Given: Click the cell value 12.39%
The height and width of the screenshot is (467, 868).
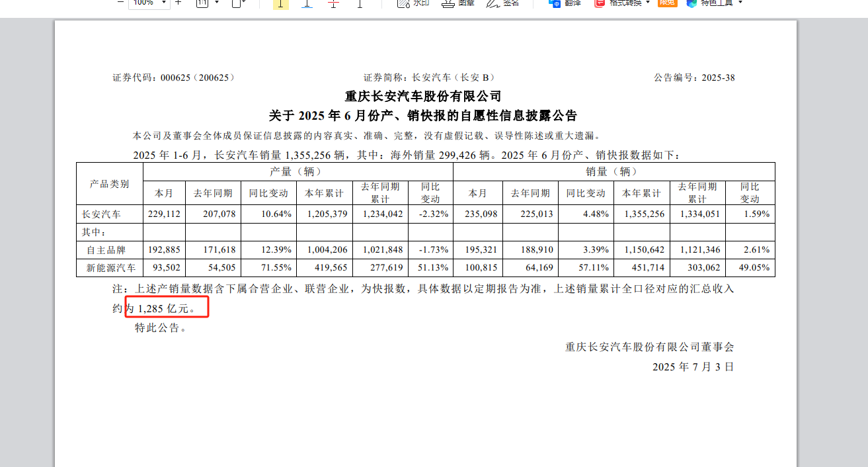Looking at the screenshot, I should pyautogui.click(x=276, y=250).
